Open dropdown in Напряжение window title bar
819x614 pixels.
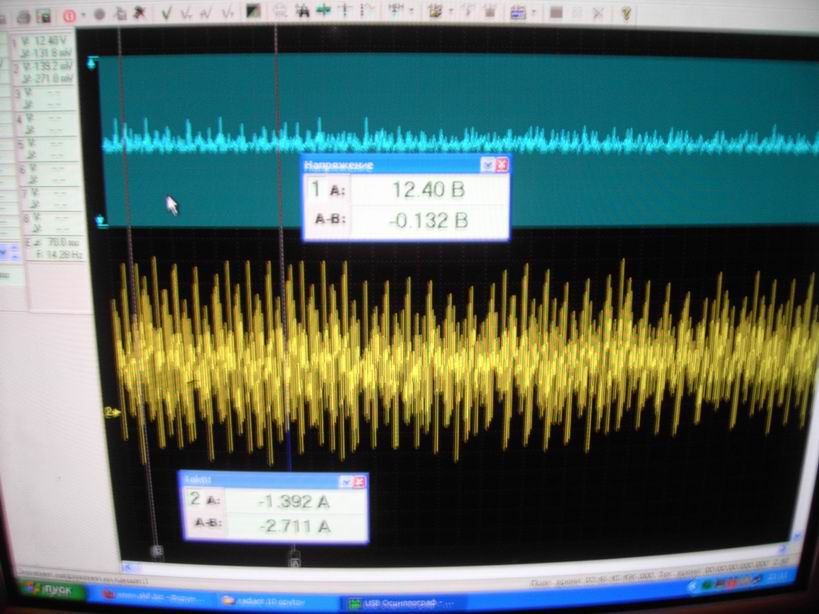point(487,165)
